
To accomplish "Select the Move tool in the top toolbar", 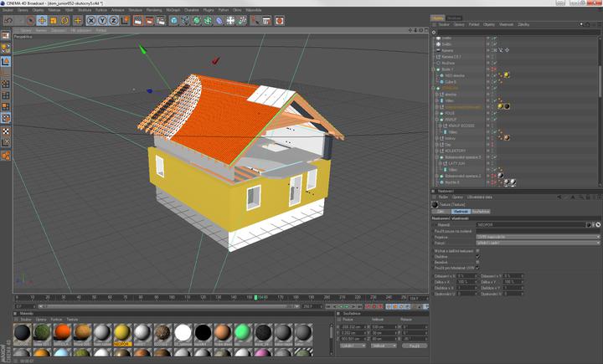I will (42, 20).
